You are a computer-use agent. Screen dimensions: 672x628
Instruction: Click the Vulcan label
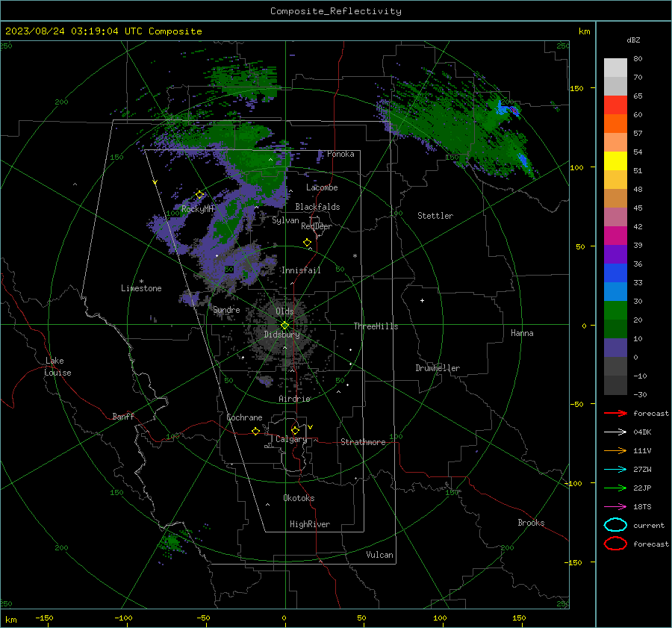[x=380, y=555]
